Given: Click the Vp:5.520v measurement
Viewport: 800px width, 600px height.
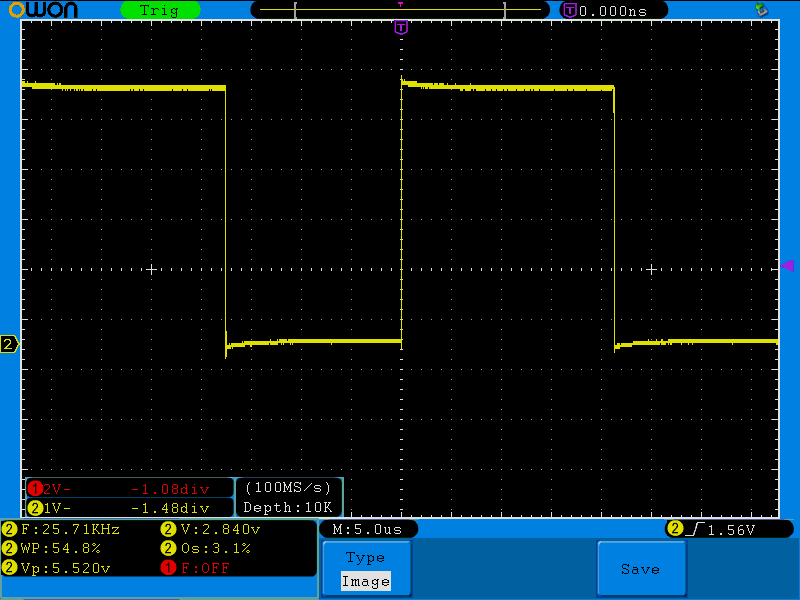Looking at the screenshot, I should pyautogui.click(x=57, y=568).
